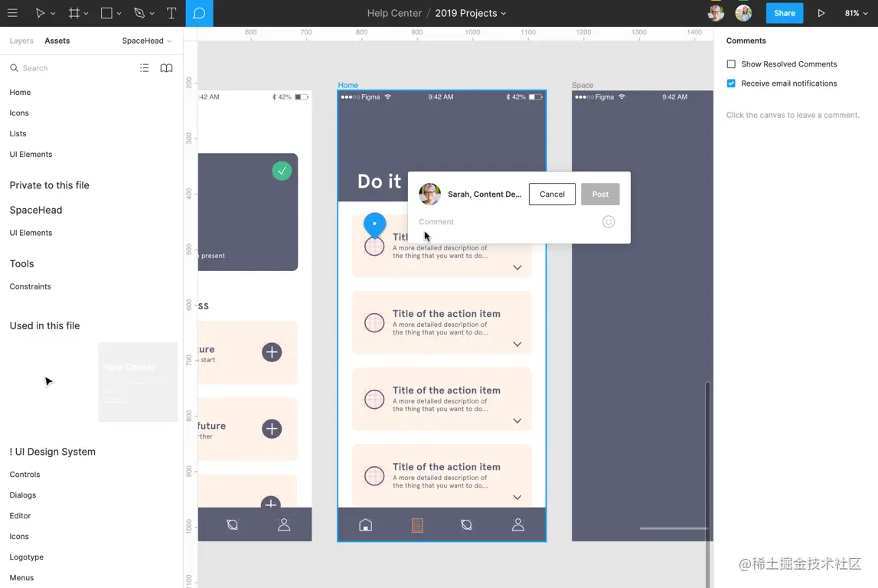Click orange list icon in Home frame nav
Viewport: 878px width, 588px height.
tap(417, 524)
